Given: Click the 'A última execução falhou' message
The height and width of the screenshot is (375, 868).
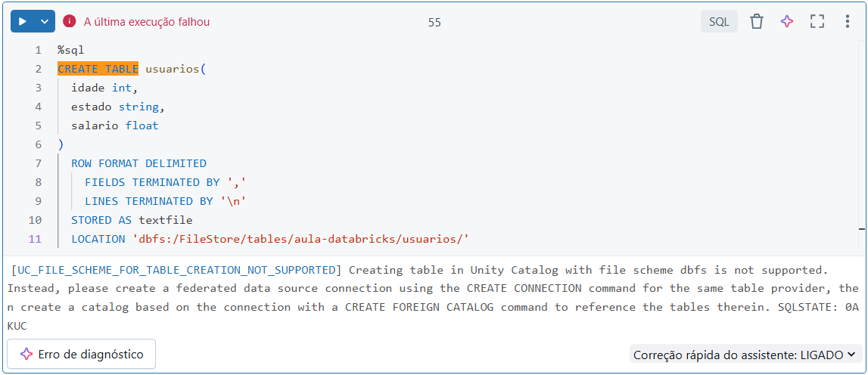Looking at the screenshot, I should [147, 22].
